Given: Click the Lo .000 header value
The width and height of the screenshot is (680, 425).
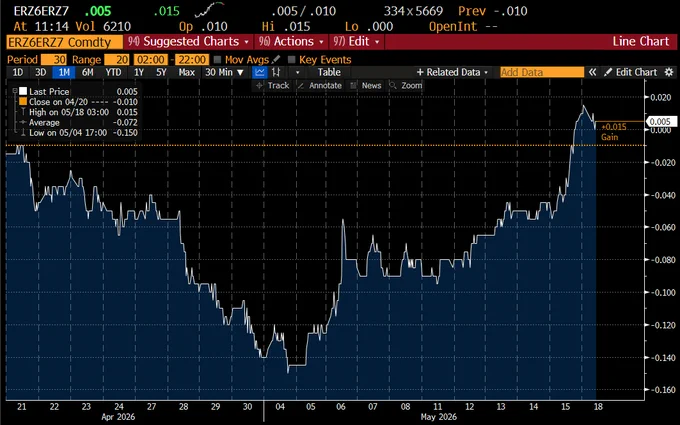Looking at the screenshot, I should [369, 26].
